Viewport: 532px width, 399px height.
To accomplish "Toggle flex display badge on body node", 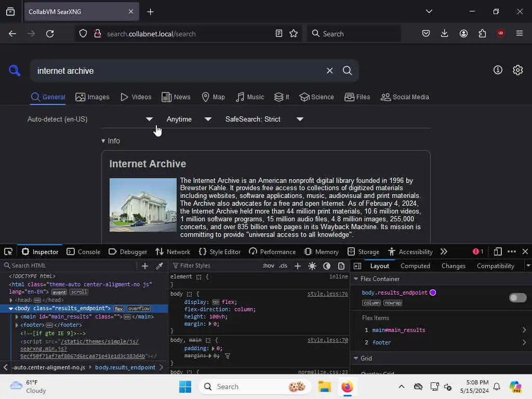I will pyautogui.click(x=119, y=309).
